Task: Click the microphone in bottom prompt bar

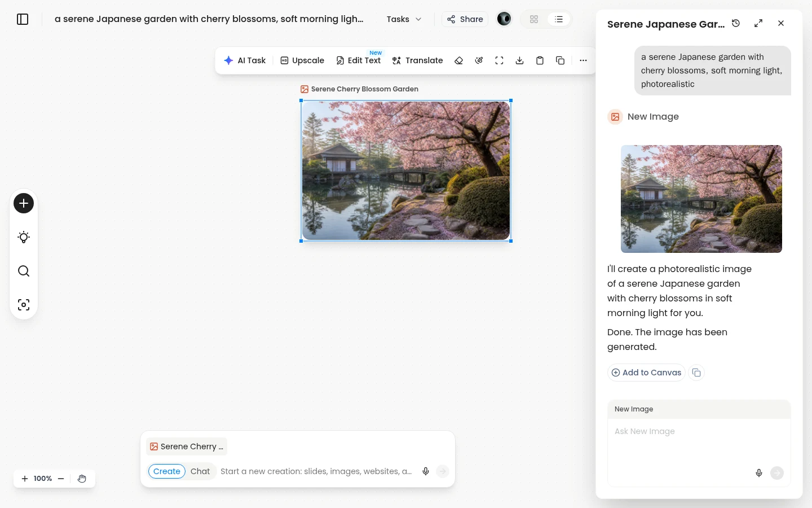Action: click(426, 471)
